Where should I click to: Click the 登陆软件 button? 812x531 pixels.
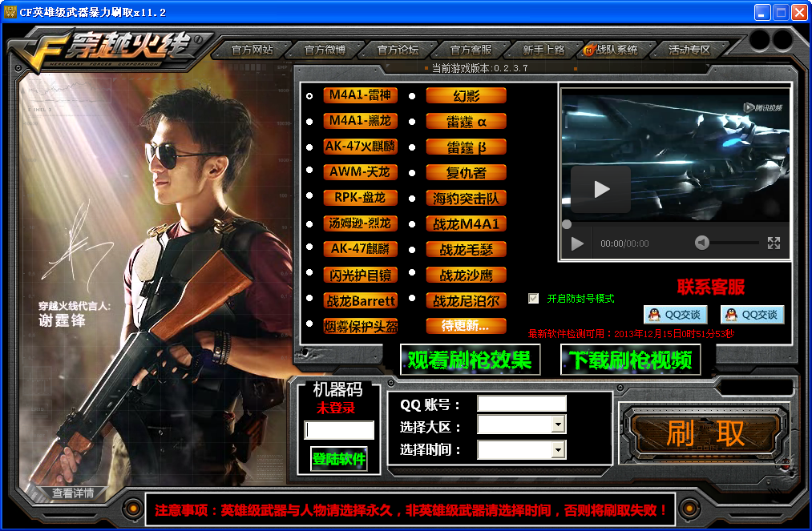pos(339,459)
